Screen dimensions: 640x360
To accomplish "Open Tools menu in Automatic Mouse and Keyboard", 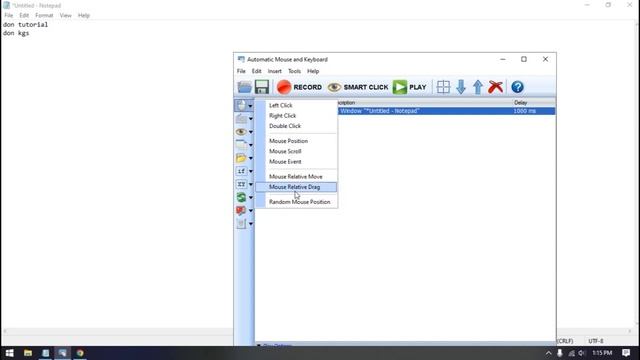I will tap(294, 71).
